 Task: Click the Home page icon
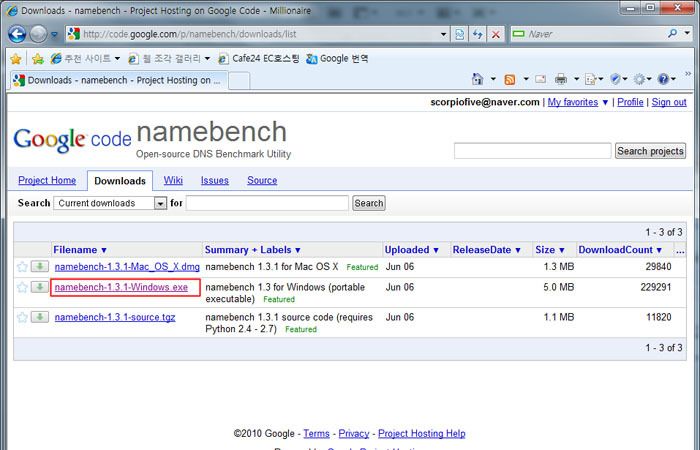pos(478,79)
